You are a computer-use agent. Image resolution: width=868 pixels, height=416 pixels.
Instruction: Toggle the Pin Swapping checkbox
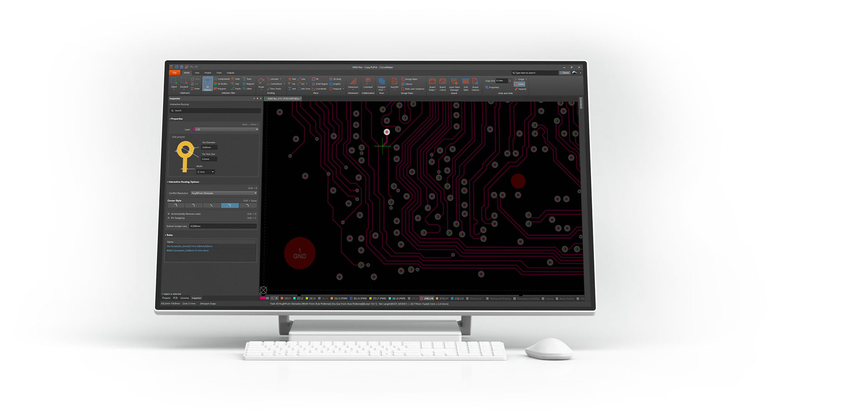click(169, 218)
